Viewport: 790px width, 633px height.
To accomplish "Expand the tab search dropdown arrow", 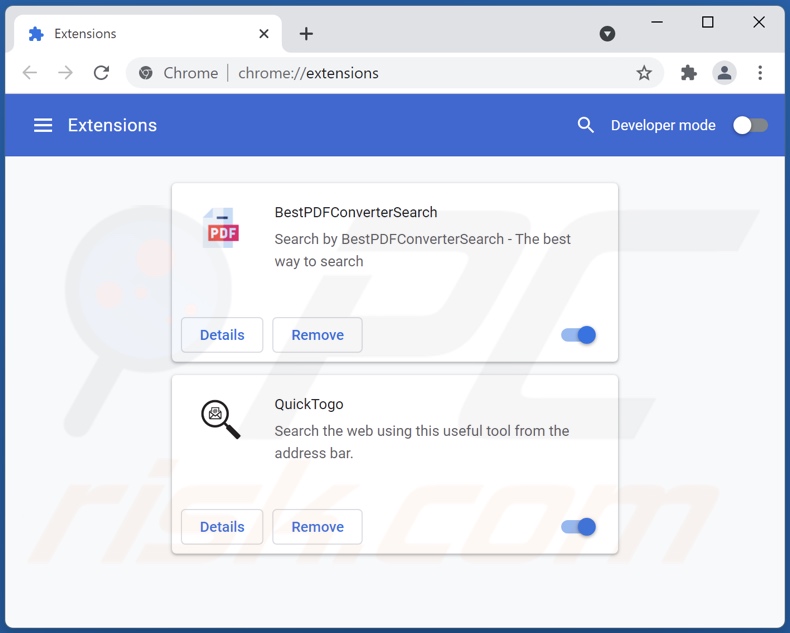I will [x=607, y=34].
